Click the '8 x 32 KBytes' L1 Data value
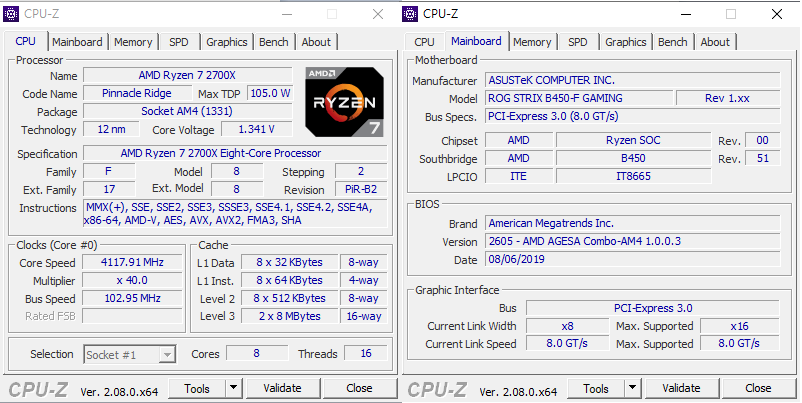 pyautogui.click(x=289, y=262)
